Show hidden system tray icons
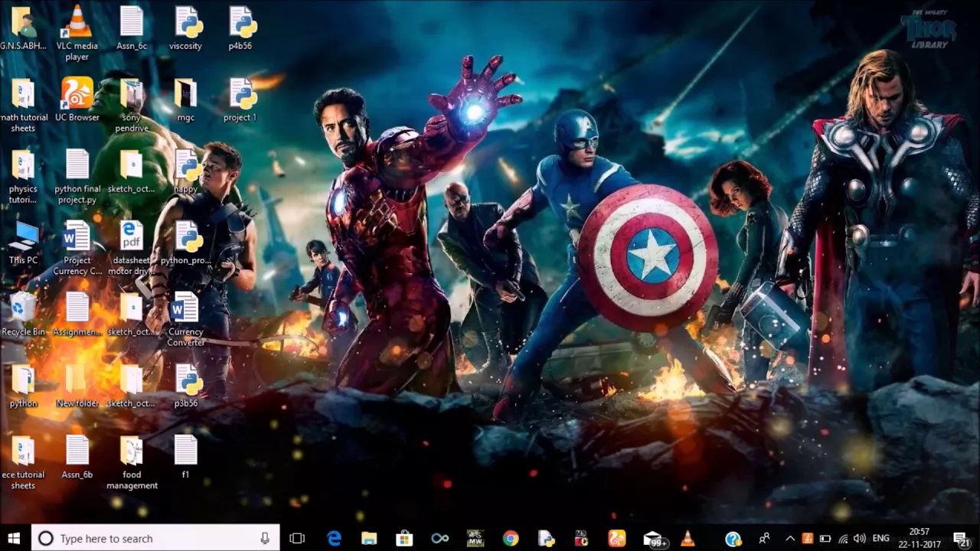The width and height of the screenshot is (980, 551). [x=790, y=538]
